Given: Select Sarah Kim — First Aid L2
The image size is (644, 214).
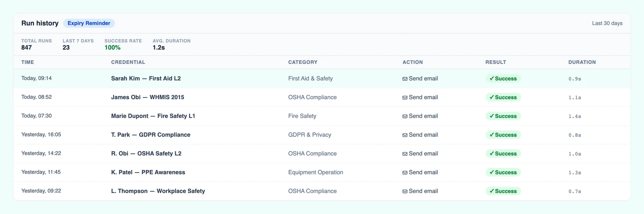Looking at the screenshot, I should (x=146, y=79).
